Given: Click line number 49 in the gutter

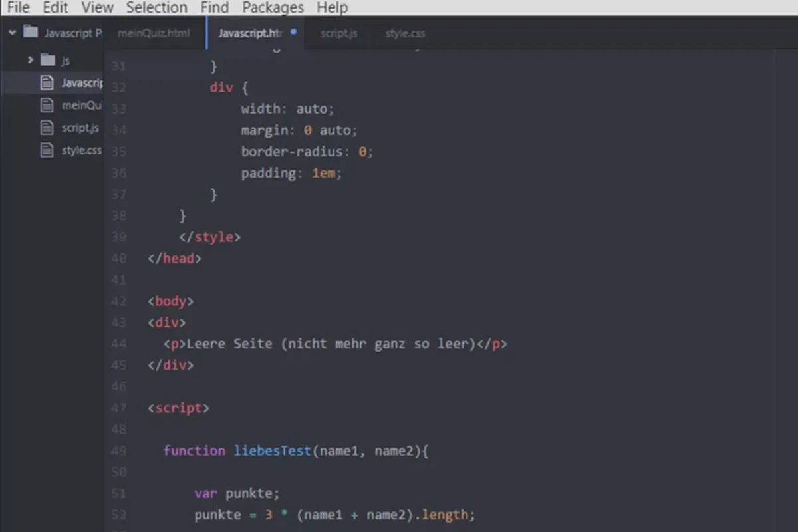Looking at the screenshot, I should click(118, 451).
